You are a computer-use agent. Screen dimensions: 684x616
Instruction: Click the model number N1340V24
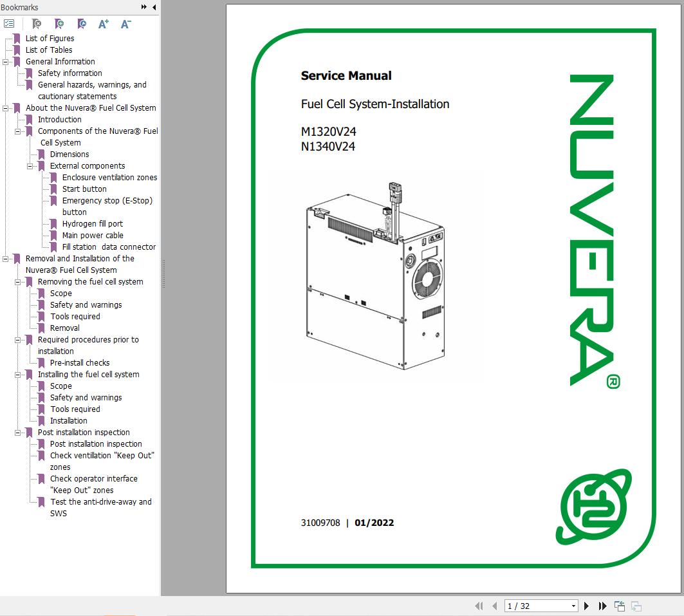point(328,147)
